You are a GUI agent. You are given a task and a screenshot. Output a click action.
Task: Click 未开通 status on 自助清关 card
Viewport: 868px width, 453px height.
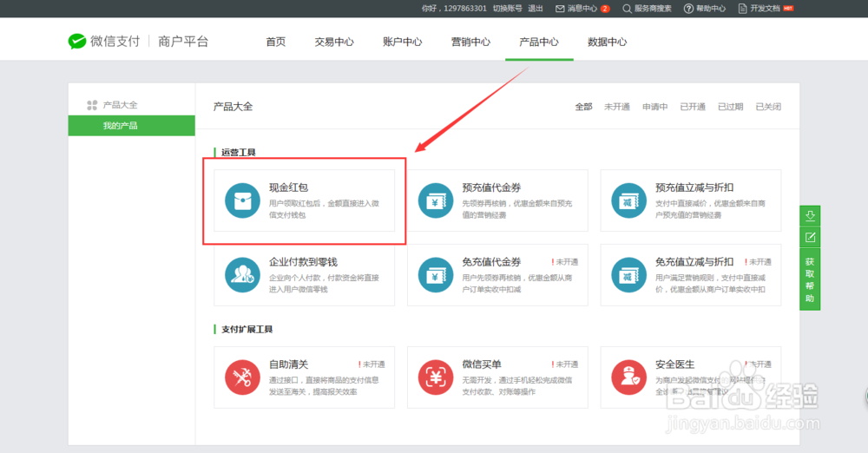[x=373, y=364]
